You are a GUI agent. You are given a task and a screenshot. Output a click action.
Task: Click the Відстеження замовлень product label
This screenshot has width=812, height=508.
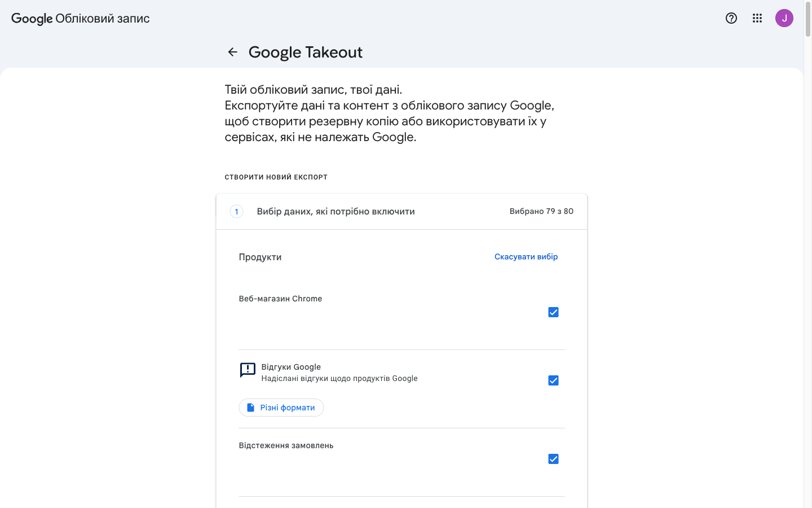[x=286, y=445]
